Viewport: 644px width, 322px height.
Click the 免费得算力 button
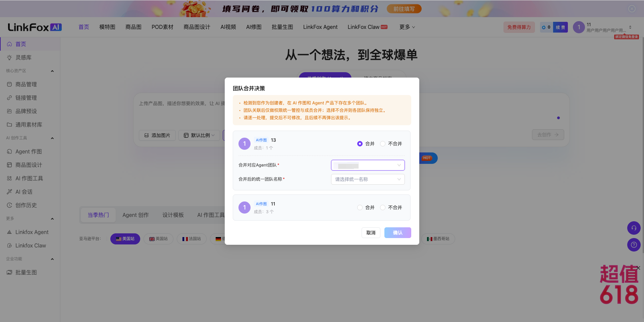[519, 27]
